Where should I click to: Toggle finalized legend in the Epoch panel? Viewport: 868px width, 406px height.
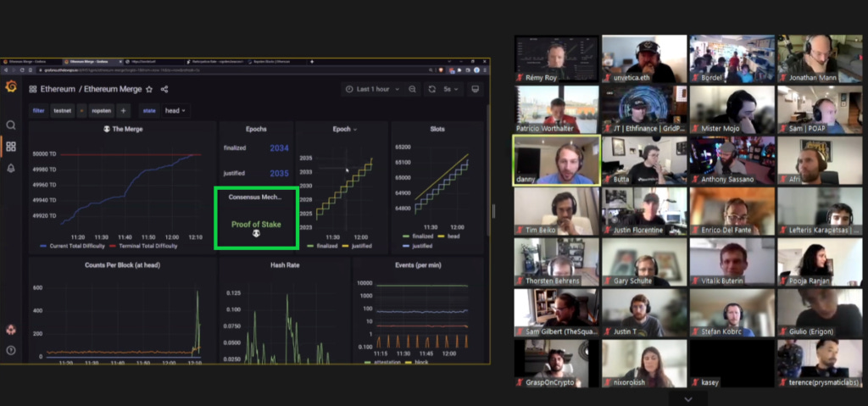[322, 246]
